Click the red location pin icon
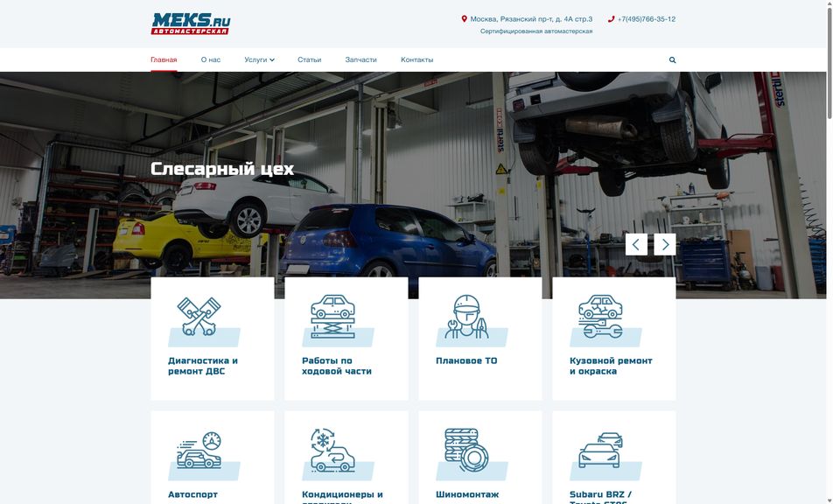 pos(465,19)
